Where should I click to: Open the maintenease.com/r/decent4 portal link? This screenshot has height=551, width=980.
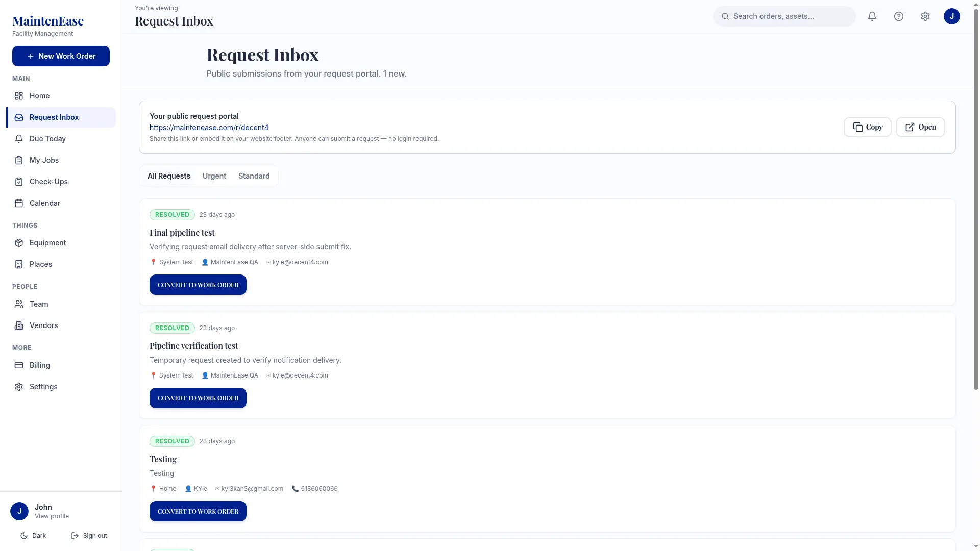pyautogui.click(x=209, y=128)
